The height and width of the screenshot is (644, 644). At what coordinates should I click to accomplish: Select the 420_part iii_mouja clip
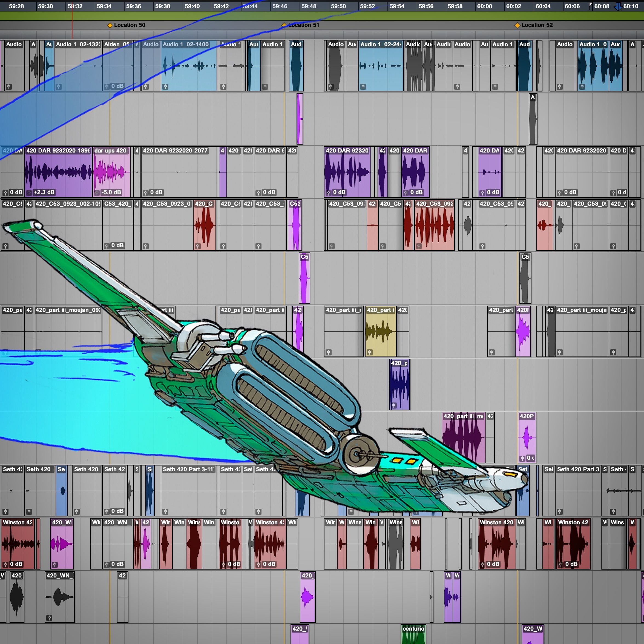click(582, 331)
